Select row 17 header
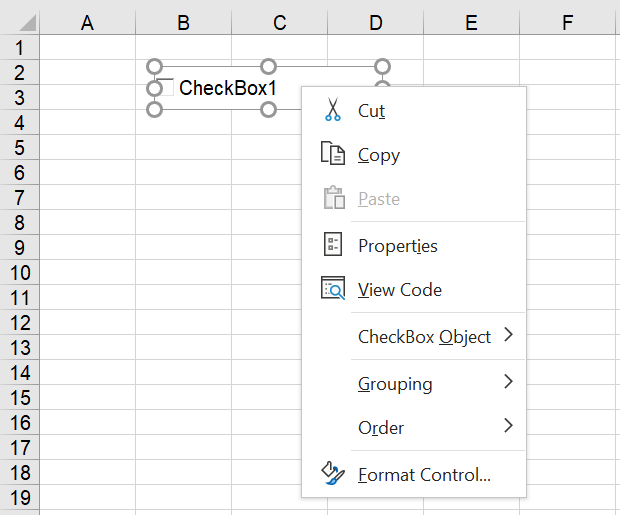The height and width of the screenshot is (515, 620). click(x=19, y=447)
